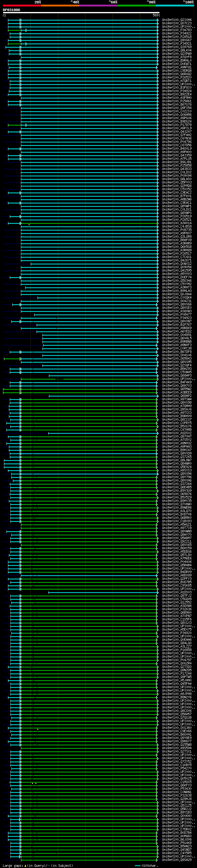
Task: Open the UniRef100_Q2I0H4 hit label
Action: coord(177,20)
